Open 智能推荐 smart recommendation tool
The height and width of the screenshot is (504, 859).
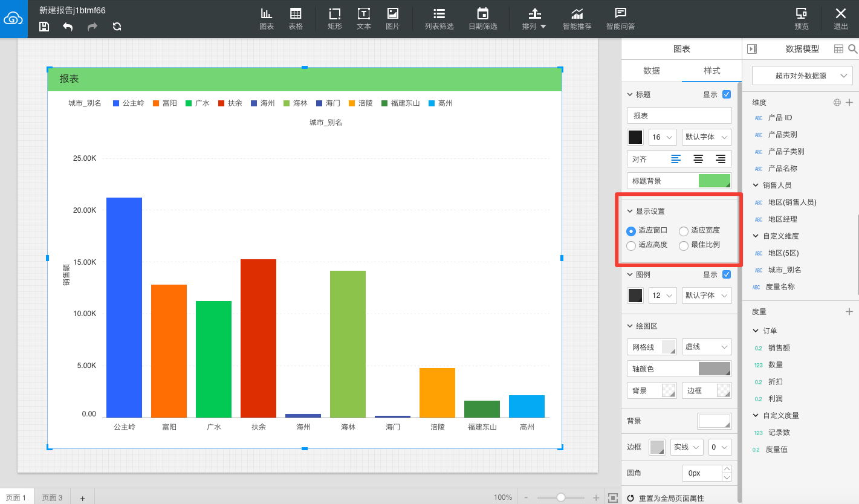coord(577,19)
